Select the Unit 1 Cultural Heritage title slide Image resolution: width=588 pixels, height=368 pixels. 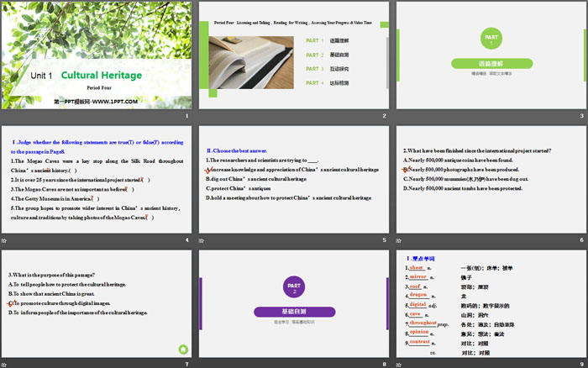(x=97, y=55)
